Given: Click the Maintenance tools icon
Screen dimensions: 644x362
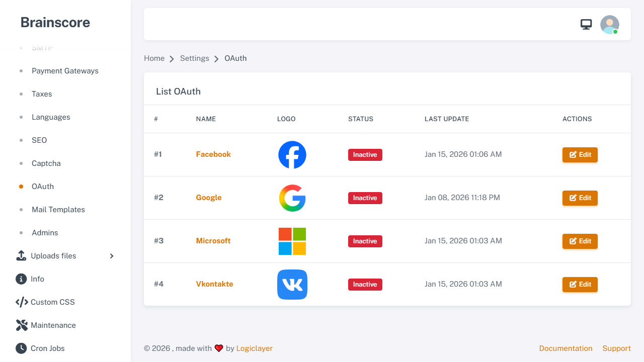Looking at the screenshot, I should pos(21,325).
